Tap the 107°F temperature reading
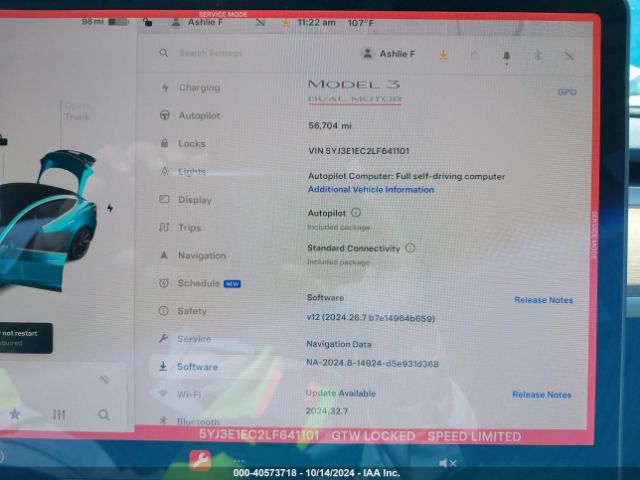 (x=361, y=23)
